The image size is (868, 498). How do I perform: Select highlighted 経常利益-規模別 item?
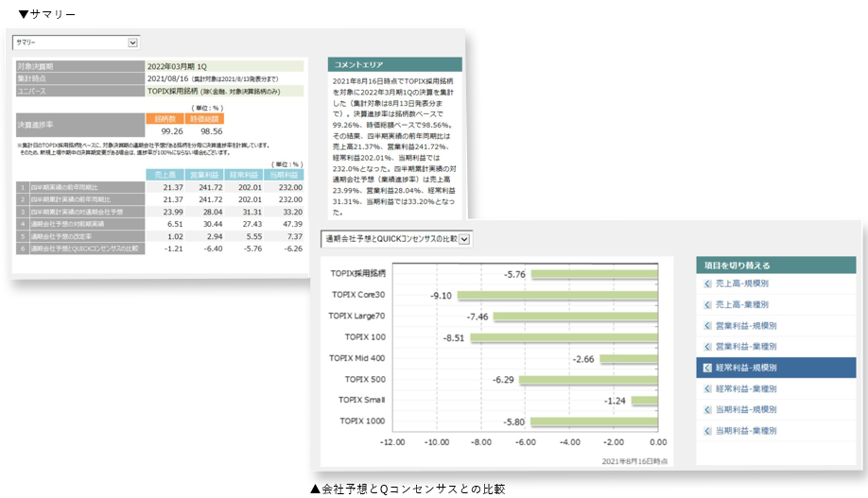tap(775, 368)
